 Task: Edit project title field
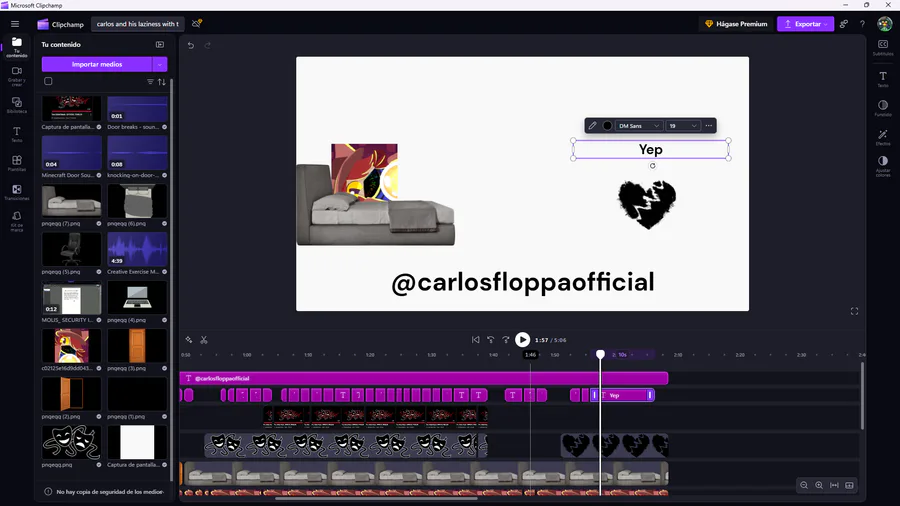[x=138, y=24]
